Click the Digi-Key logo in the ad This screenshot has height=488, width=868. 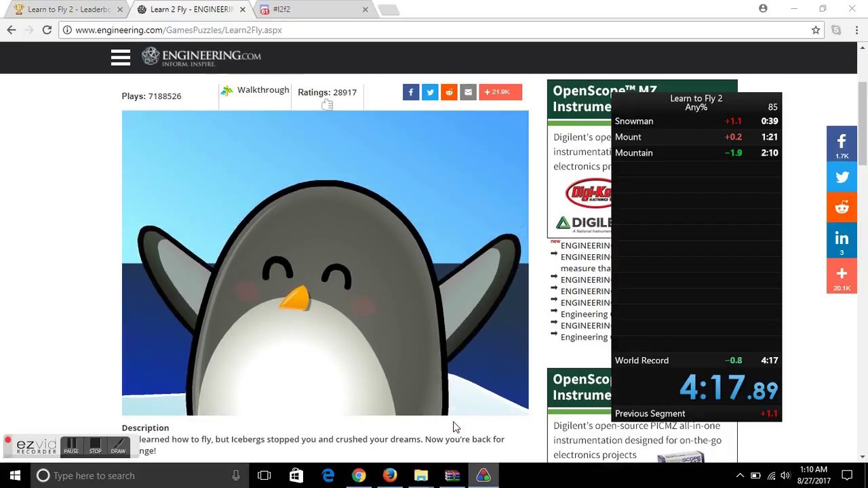(589, 194)
